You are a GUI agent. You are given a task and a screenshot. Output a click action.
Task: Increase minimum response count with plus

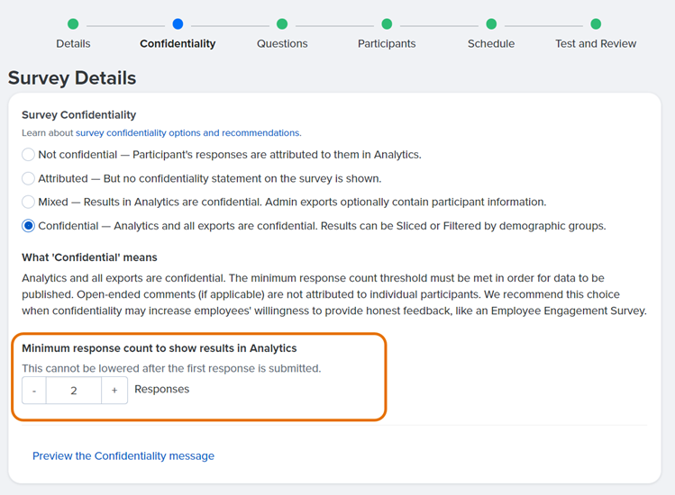click(x=115, y=390)
